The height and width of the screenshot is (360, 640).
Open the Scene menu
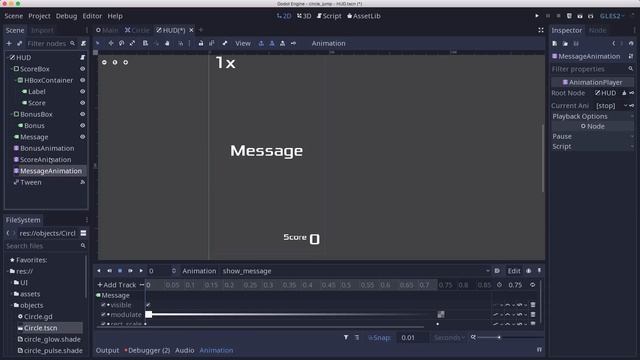tap(13, 16)
